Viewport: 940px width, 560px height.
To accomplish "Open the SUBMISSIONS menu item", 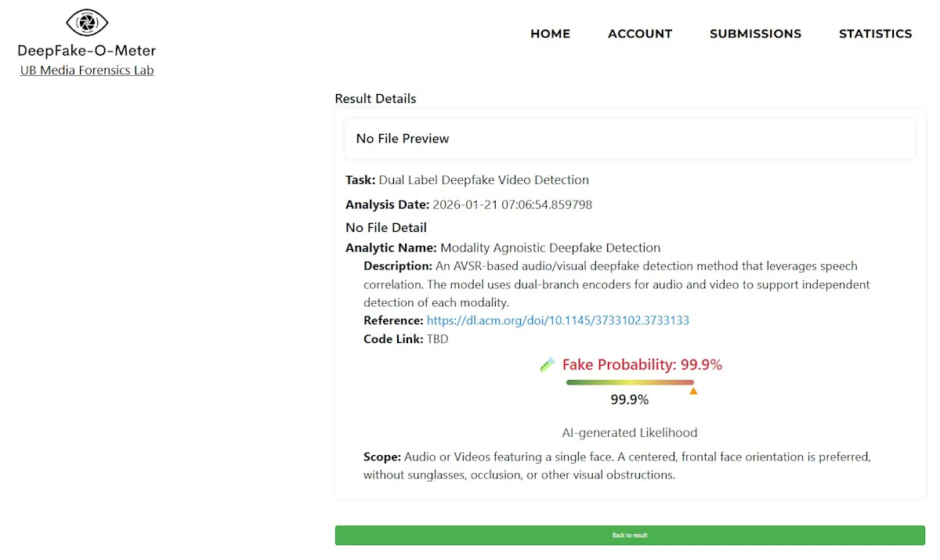I will pos(755,34).
